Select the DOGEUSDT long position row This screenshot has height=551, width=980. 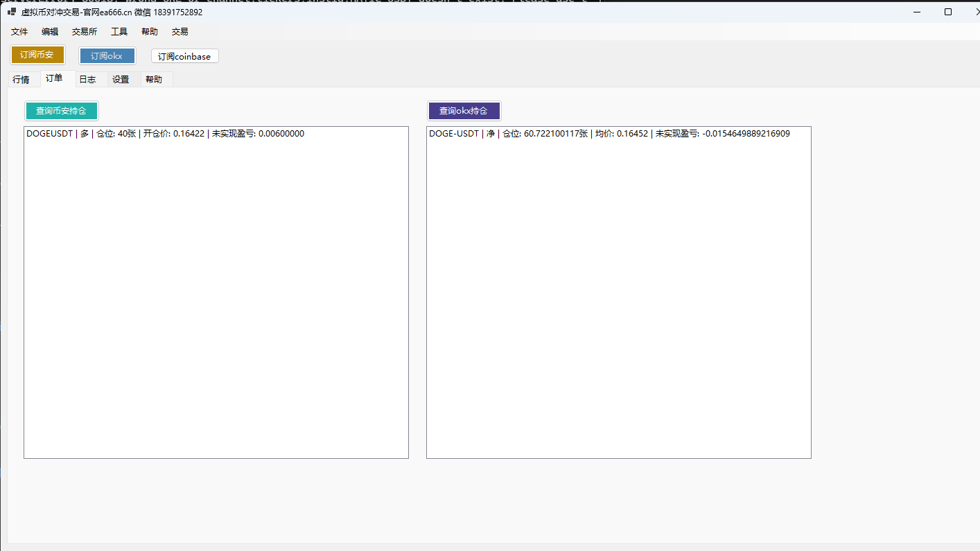click(x=165, y=134)
